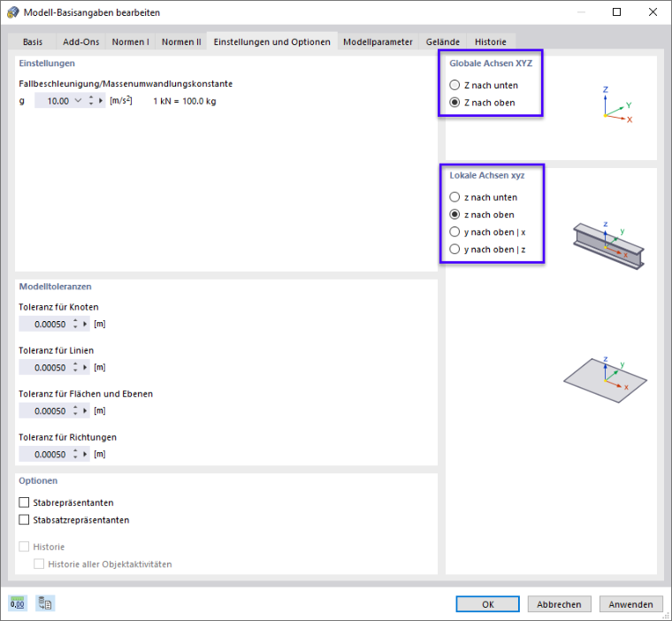
Task: Click spinner for Toleranz für Knoten
Action: (75, 324)
